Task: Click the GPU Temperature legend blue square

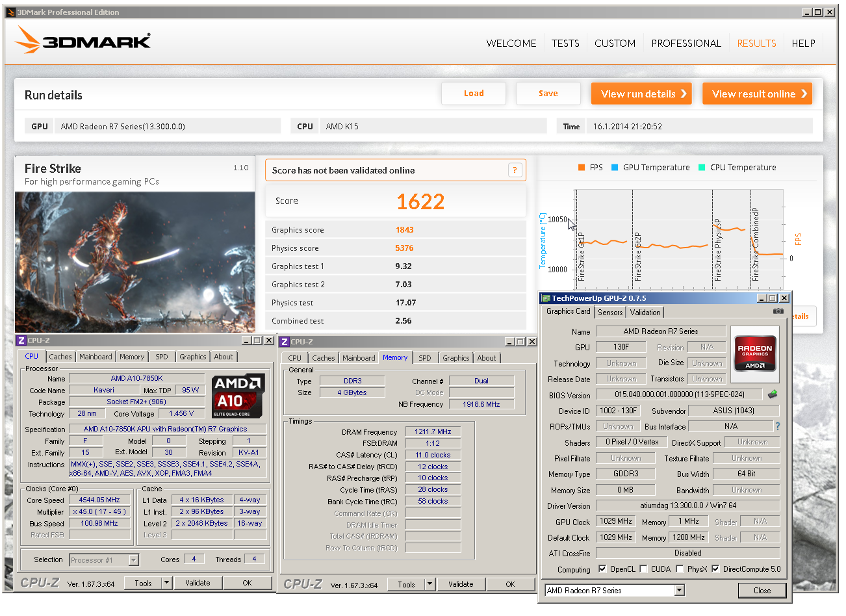Action: tap(615, 167)
